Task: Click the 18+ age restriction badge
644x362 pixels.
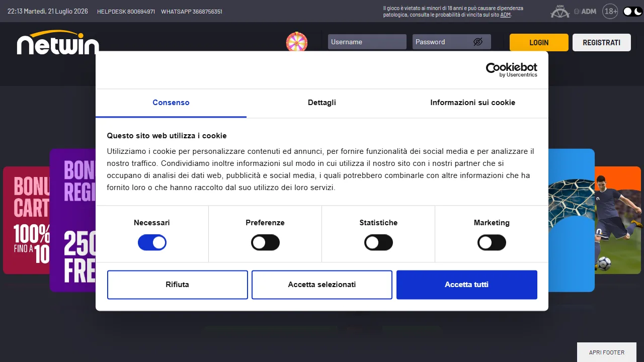Action: (610, 11)
